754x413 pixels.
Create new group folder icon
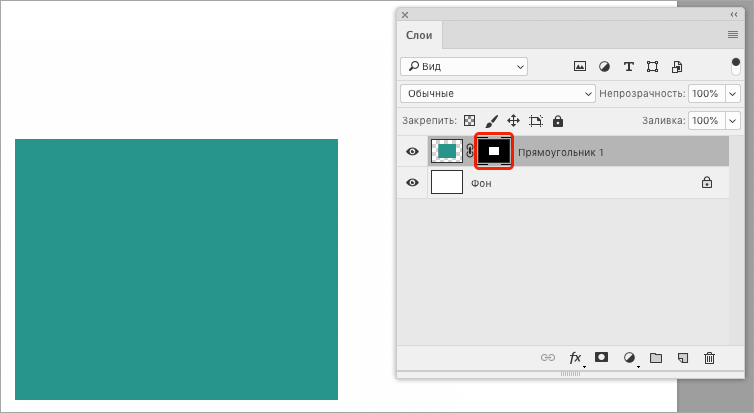656,358
